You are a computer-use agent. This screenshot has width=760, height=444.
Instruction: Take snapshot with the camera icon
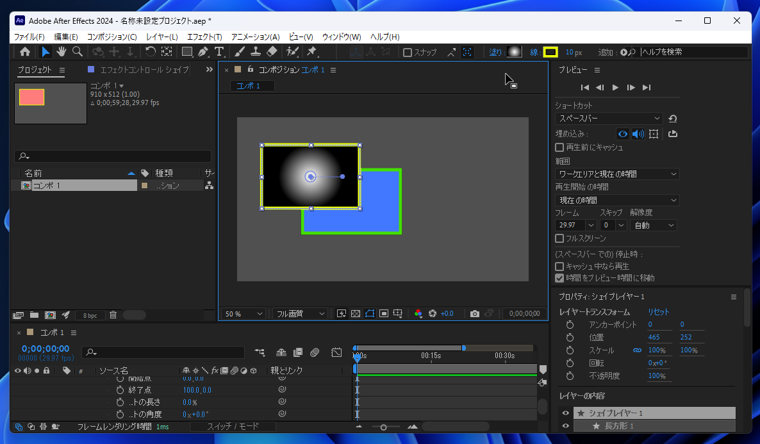474,314
